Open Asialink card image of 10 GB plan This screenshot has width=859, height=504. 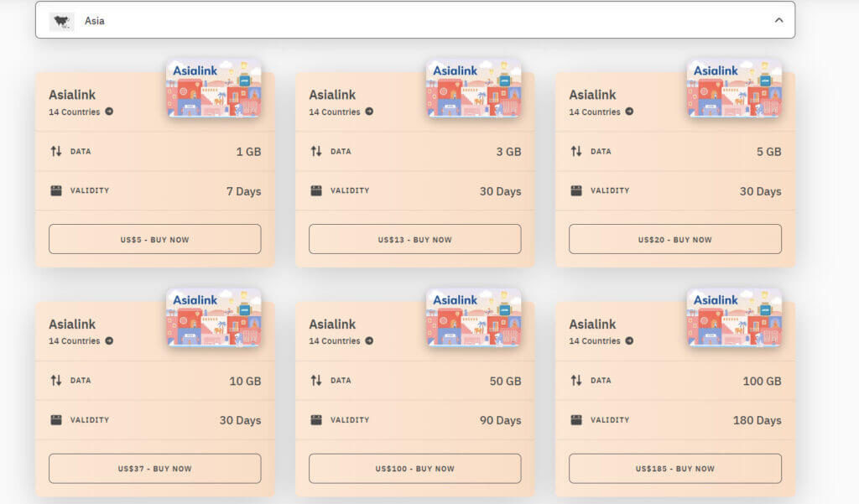pos(214,318)
